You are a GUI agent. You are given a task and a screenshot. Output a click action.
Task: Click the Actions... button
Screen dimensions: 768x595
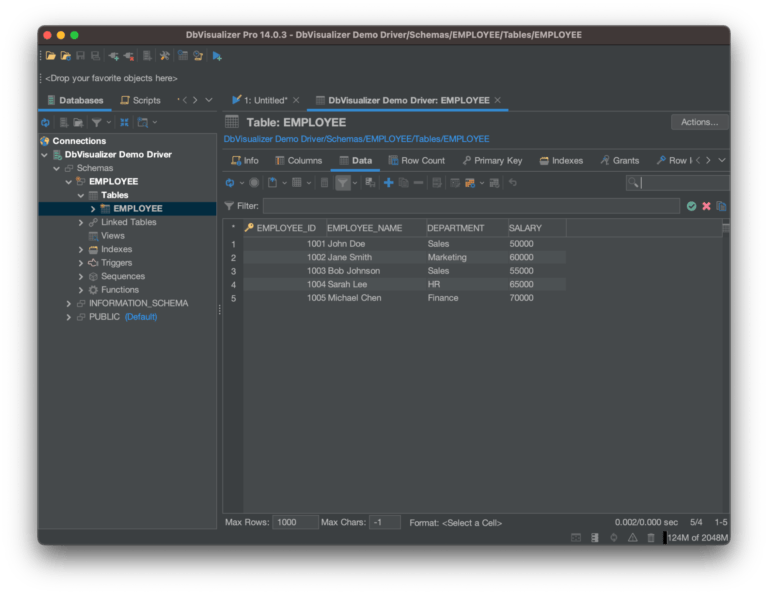point(699,122)
